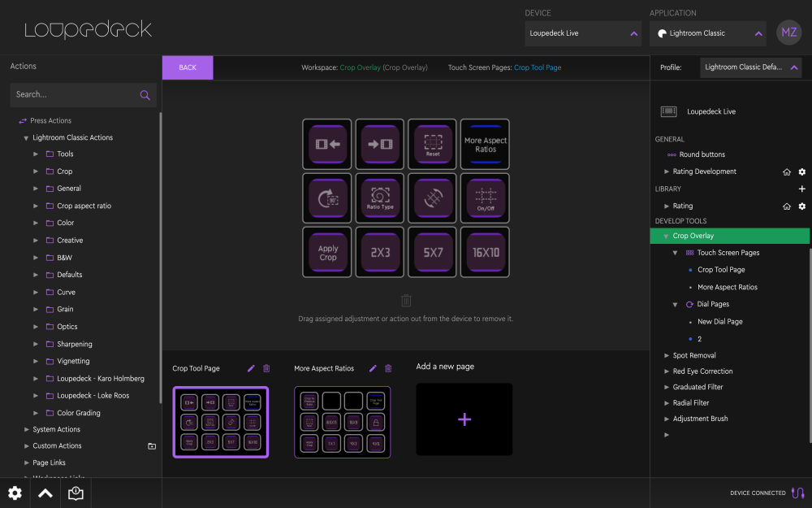Open the Sharpening folder

coord(75,344)
